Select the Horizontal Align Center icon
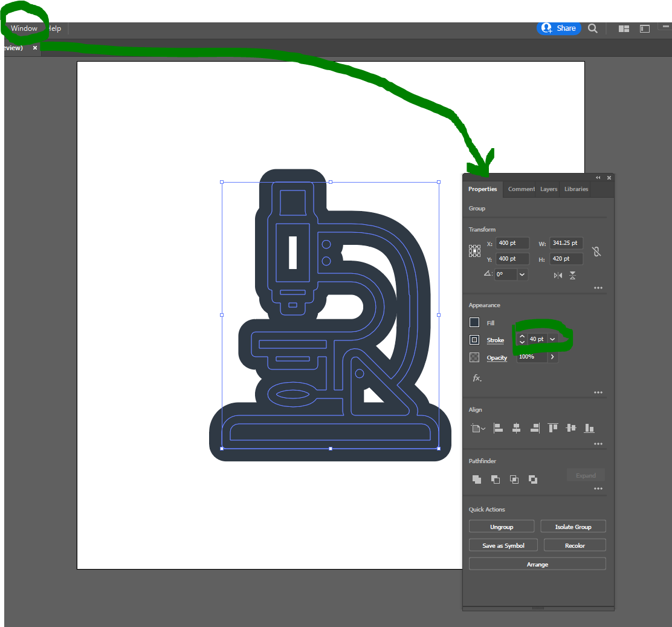Image resolution: width=672 pixels, height=627 pixels. coord(516,428)
